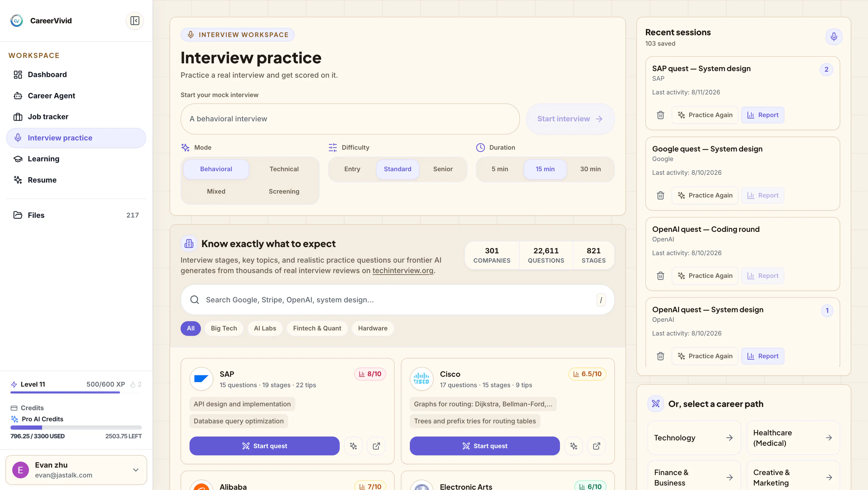Image resolution: width=868 pixels, height=490 pixels.
Task: Select Mixed mode
Action: click(x=216, y=191)
